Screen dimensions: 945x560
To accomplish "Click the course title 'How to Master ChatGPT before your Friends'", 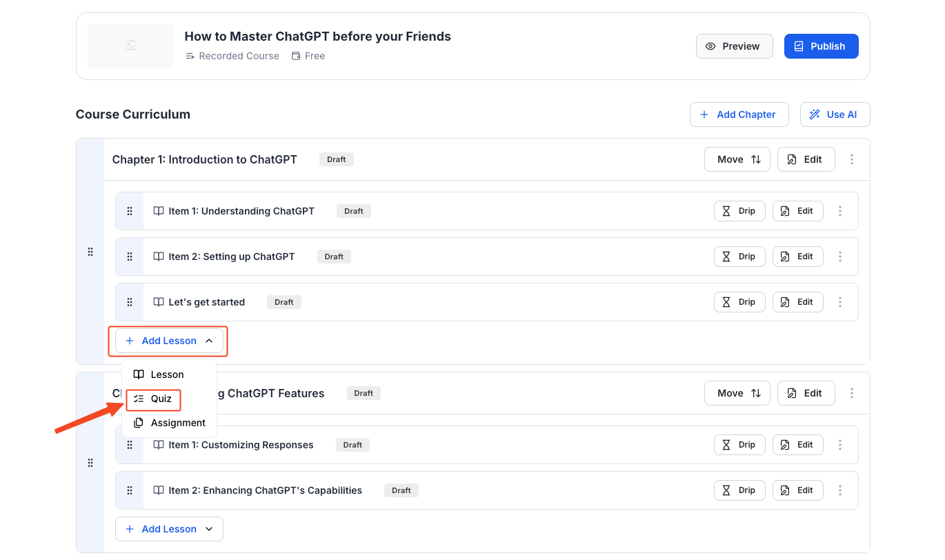I will 318,37.
